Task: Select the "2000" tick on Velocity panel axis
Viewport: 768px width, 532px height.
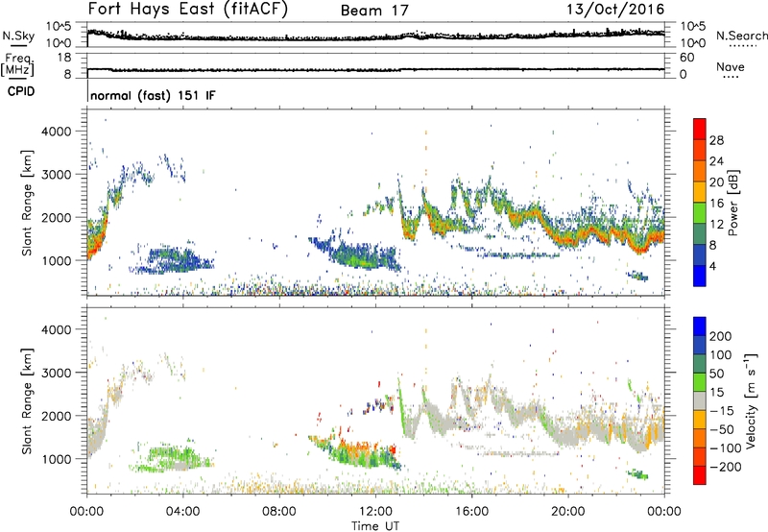Action: [57, 416]
